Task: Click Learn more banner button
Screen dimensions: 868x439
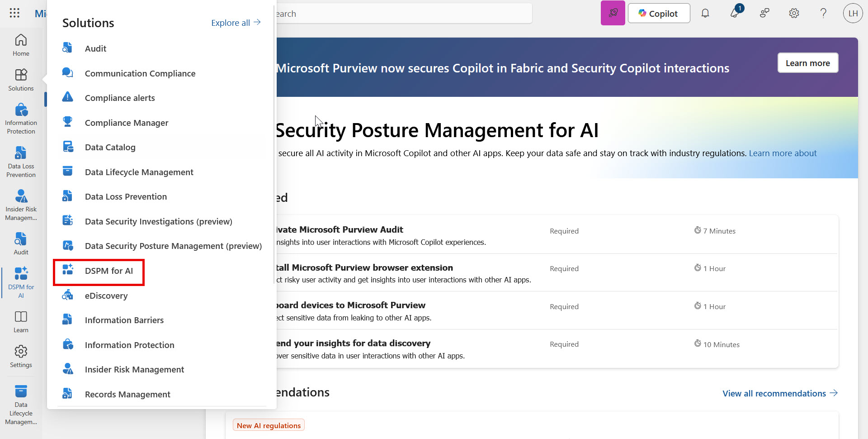Action: 807,63
